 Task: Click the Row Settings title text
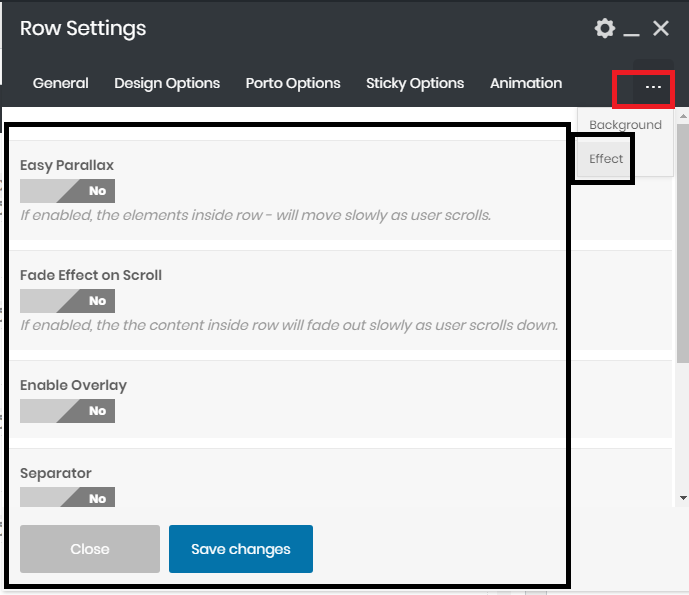point(83,29)
